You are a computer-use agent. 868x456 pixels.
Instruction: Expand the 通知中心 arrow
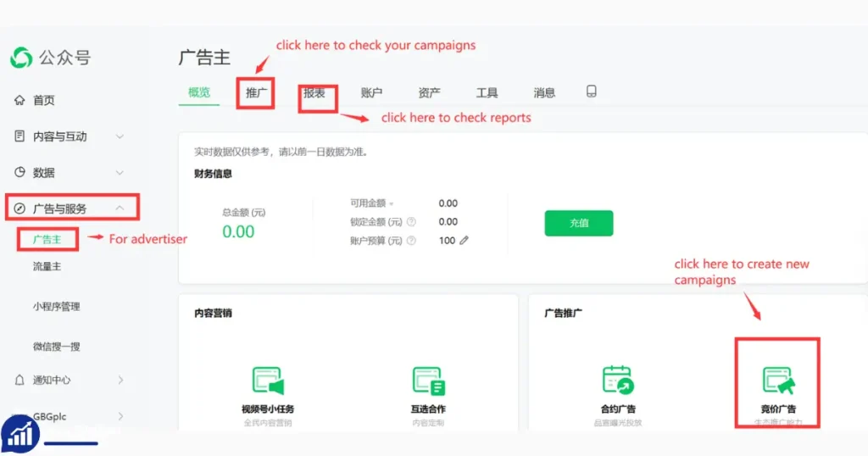point(120,381)
